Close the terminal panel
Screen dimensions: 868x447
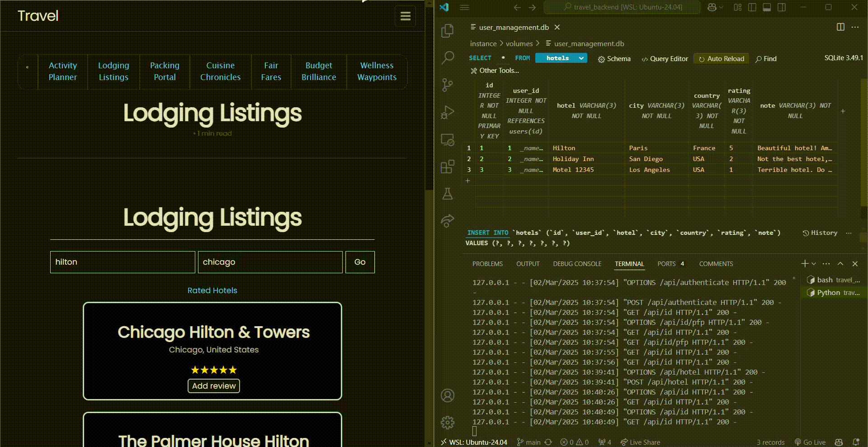click(855, 263)
